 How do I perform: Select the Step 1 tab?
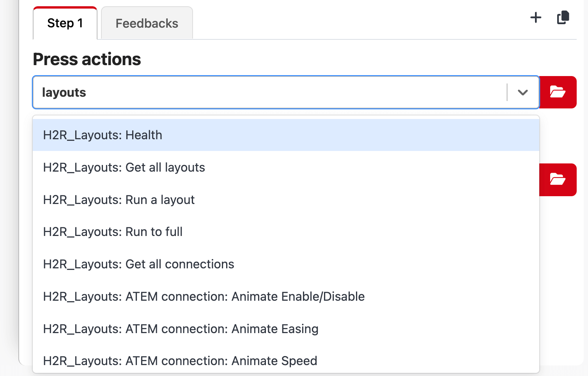point(65,23)
